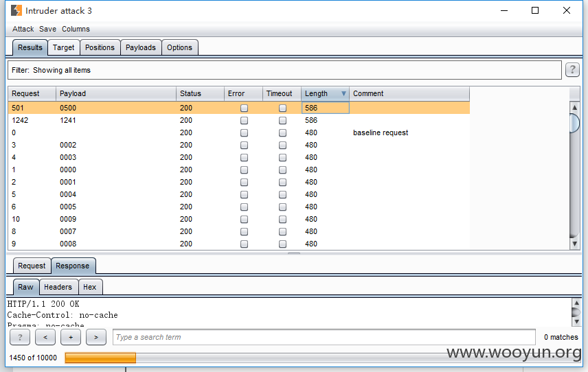
Task: Select the Response tab
Action: coord(72,266)
